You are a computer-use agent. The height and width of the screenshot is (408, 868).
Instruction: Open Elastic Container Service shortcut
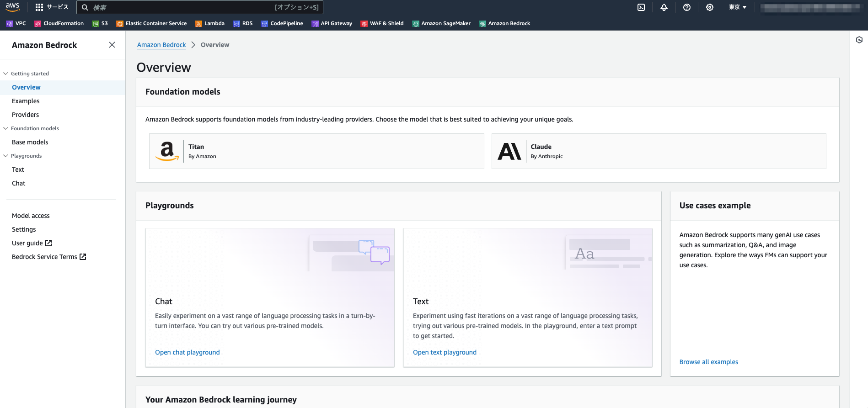click(152, 24)
